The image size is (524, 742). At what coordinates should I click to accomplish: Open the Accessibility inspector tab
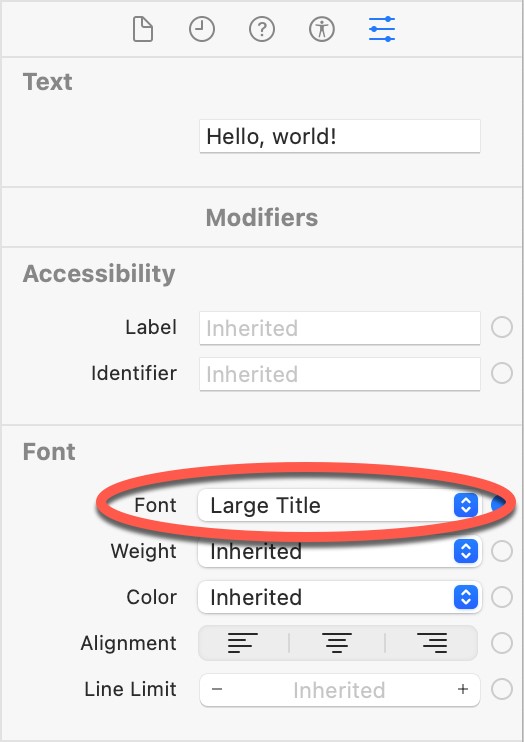[322, 29]
